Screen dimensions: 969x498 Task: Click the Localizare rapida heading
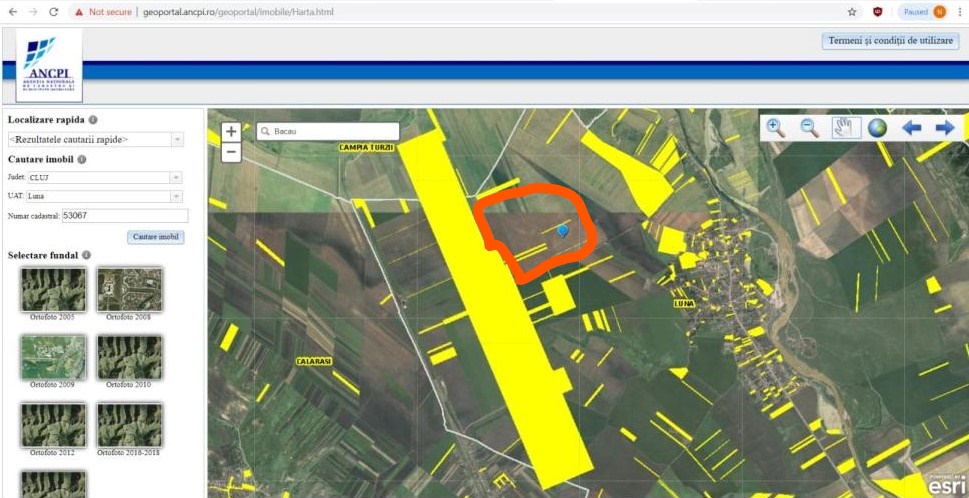tap(46, 120)
